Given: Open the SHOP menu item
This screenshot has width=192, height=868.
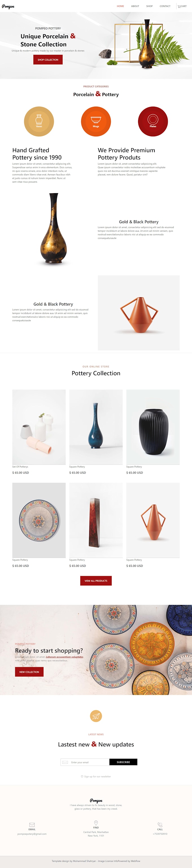Looking at the screenshot, I should click(x=149, y=6).
